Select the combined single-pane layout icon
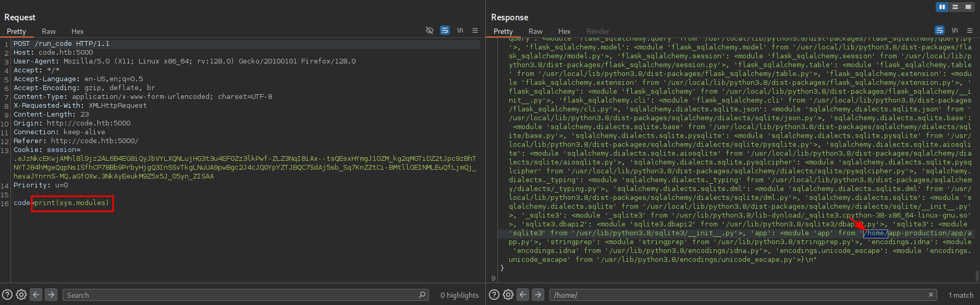This screenshot has height=305, width=980. coord(968,7)
